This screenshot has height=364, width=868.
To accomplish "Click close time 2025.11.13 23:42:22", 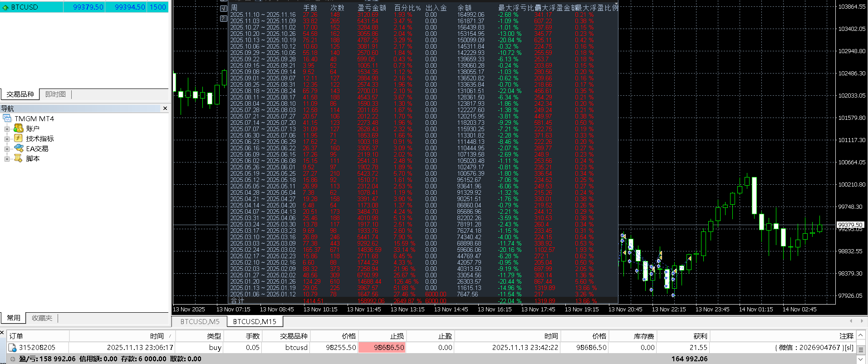I will (x=525, y=348).
